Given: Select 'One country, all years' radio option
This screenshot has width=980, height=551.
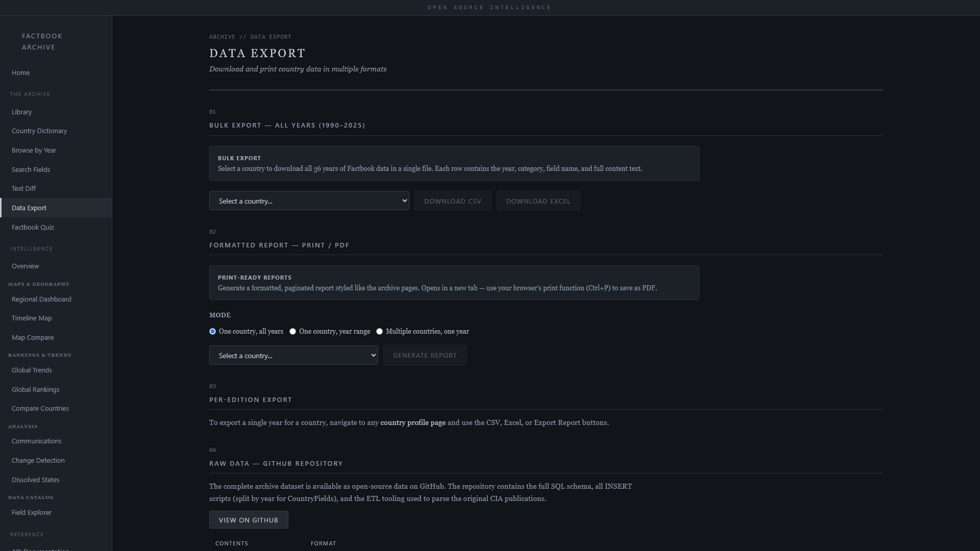Looking at the screenshot, I should [212, 332].
